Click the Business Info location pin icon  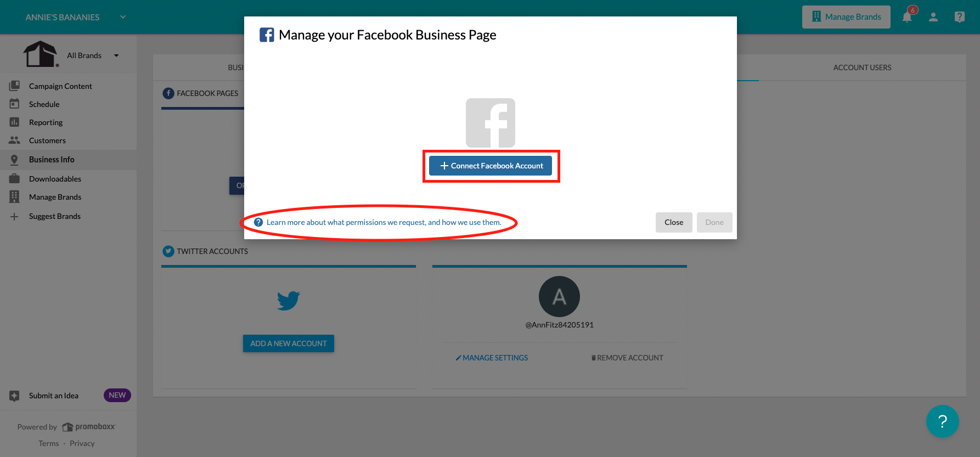tap(15, 160)
